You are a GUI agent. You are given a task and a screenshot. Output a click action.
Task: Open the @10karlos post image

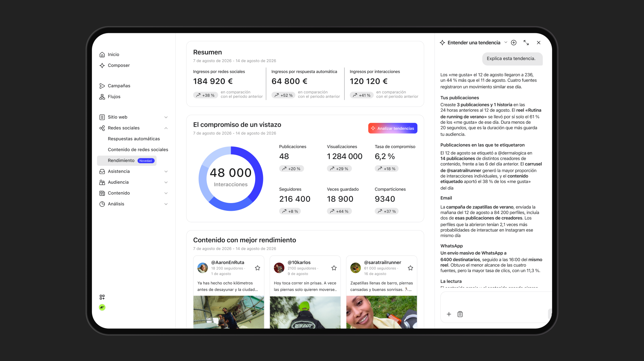[x=305, y=312]
